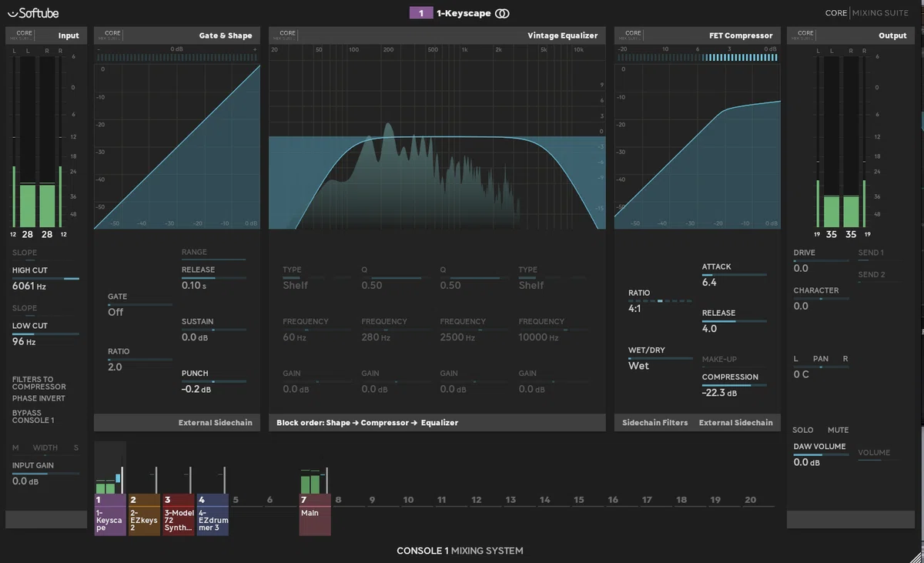Click Send 1 label
924x563 pixels.
(x=871, y=253)
